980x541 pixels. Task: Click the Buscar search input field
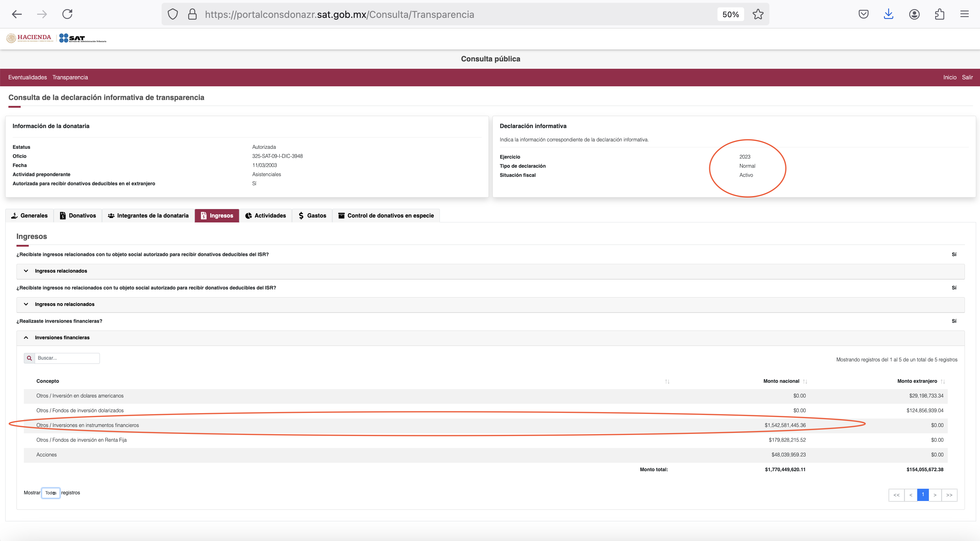click(x=67, y=358)
